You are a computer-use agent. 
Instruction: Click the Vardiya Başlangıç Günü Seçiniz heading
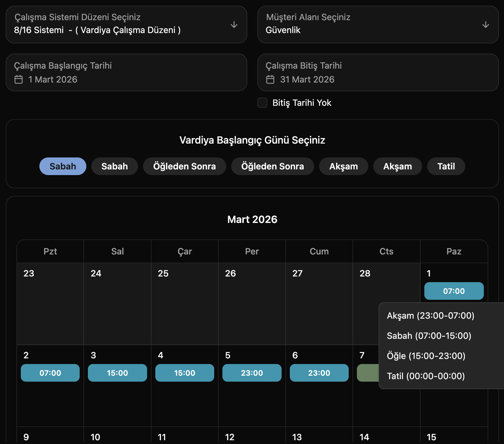[252, 140]
